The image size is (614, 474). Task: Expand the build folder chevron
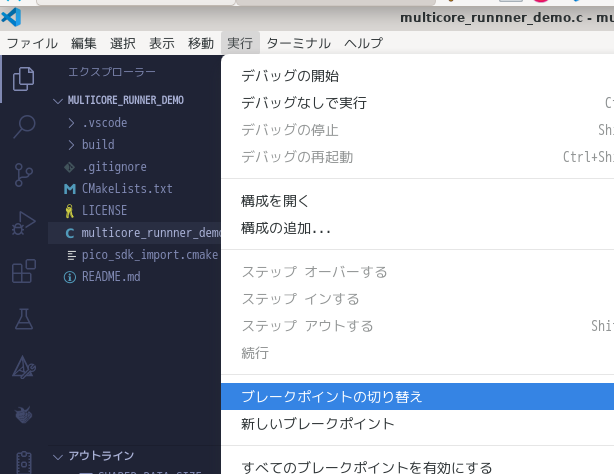point(71,145)
